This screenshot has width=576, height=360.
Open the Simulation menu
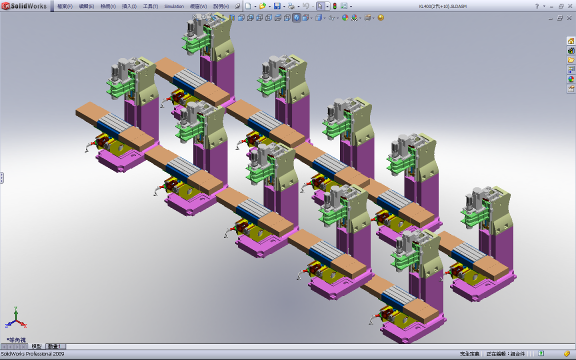point(174,6)
